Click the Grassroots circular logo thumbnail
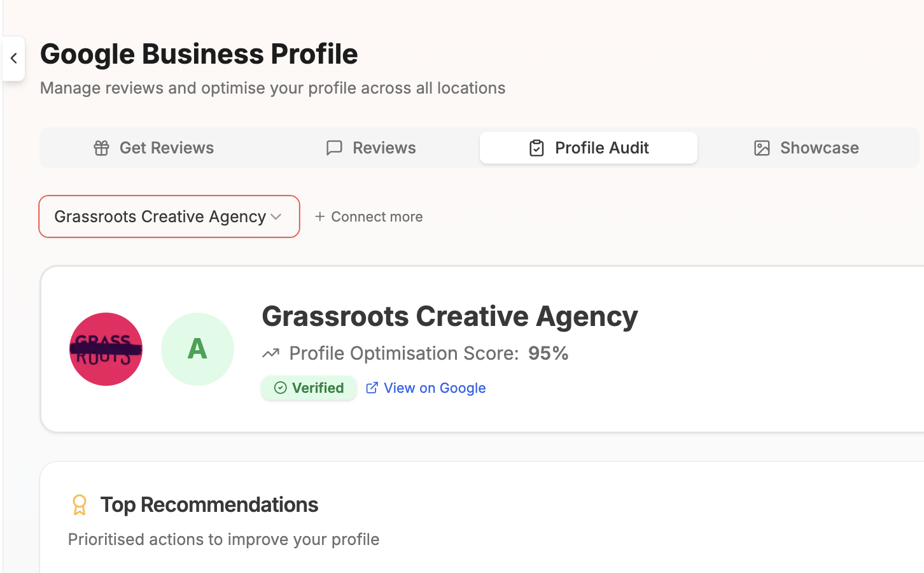924x573 pixels. tap(106, 349)
